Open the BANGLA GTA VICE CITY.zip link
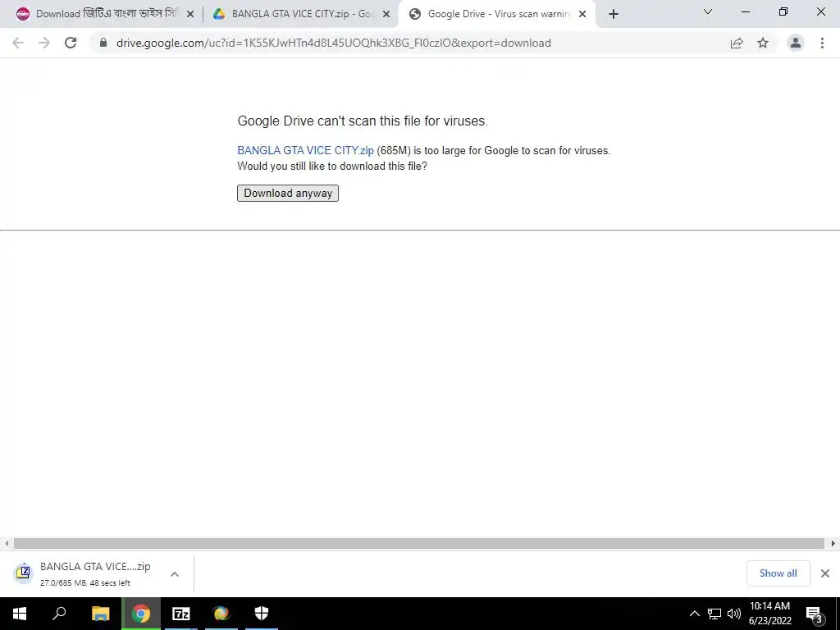Image resolution: width=840 pixels, height=630 pixels. [x=305, y=151]
